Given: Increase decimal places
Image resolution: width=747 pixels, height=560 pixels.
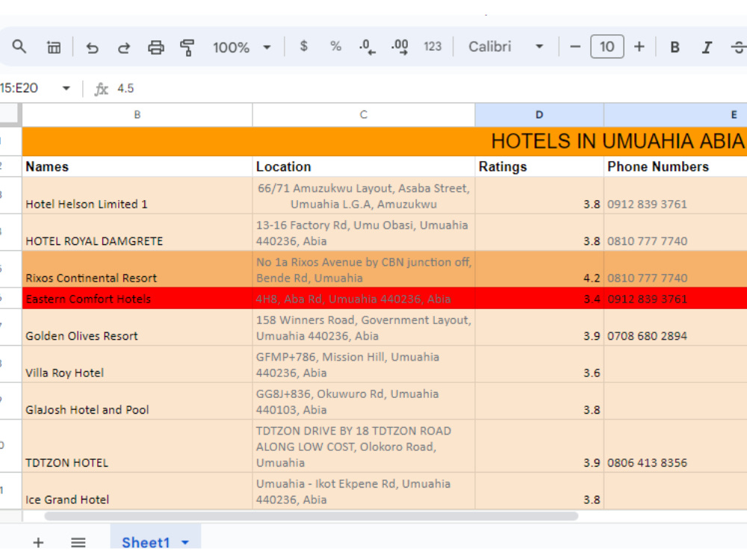Looking at the screenshot, I should pos(400,46).
